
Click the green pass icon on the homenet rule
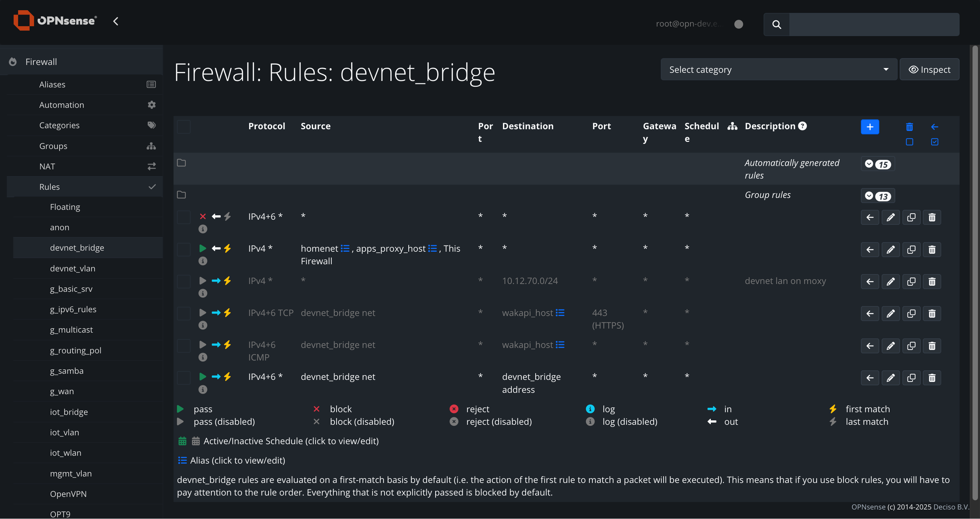coord(202,248)
